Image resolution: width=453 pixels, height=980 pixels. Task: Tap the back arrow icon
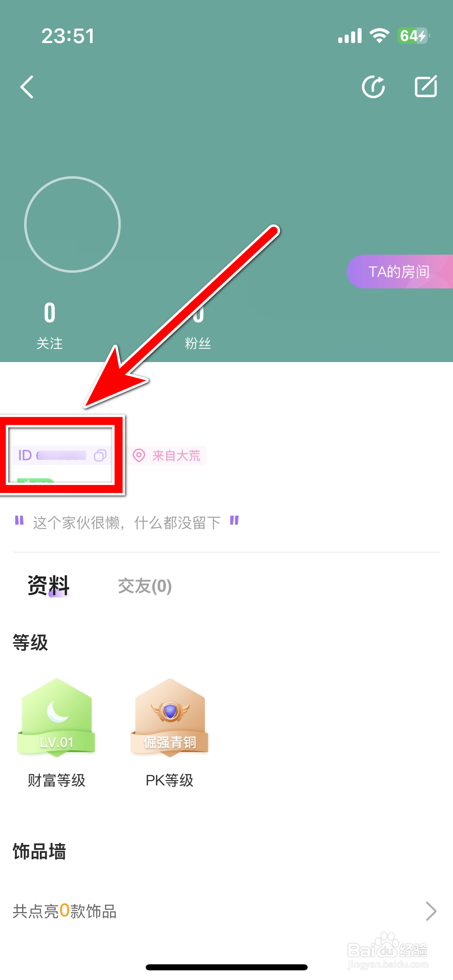27,87
